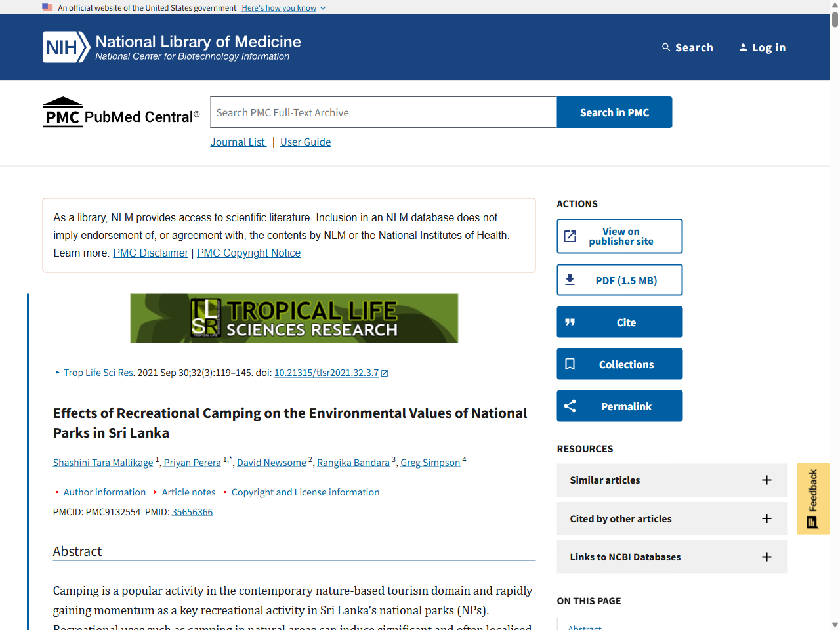Switch to the Feedback tab on the right

pos(813,498)
